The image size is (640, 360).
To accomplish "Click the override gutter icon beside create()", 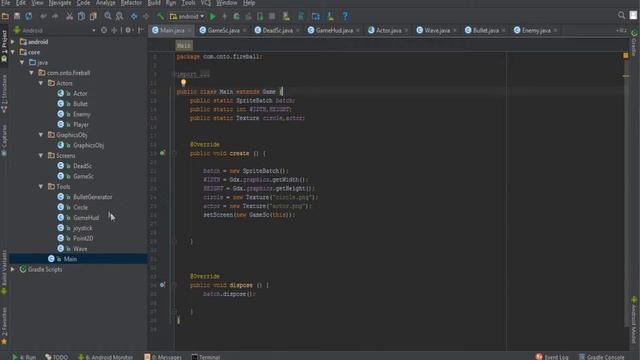I will click(x=162, y=153).
